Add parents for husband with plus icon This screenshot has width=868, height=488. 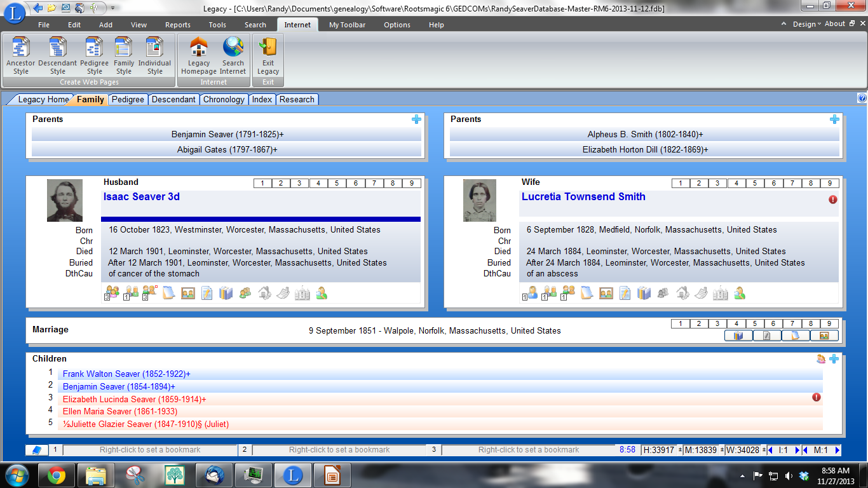416,119
